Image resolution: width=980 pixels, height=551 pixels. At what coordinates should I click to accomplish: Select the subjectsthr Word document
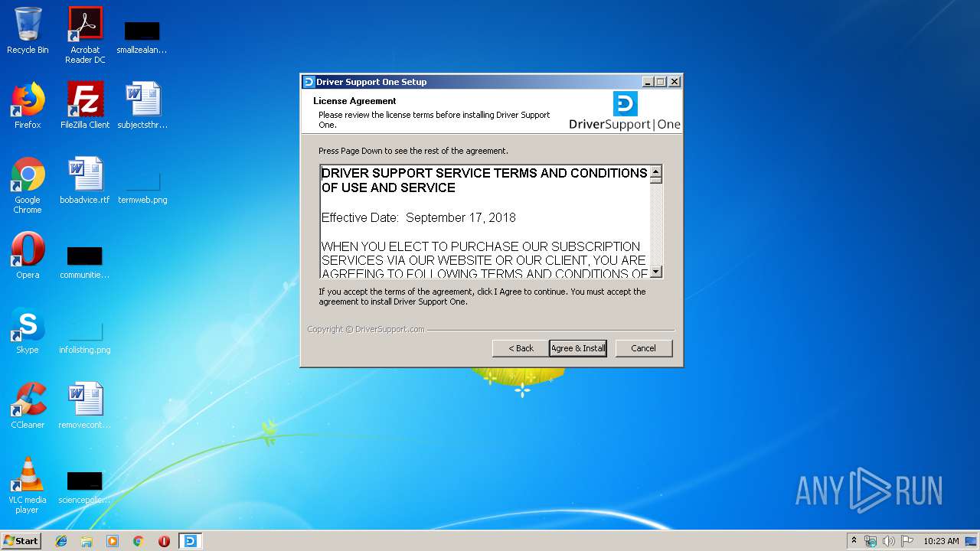[x=142, y=106]
